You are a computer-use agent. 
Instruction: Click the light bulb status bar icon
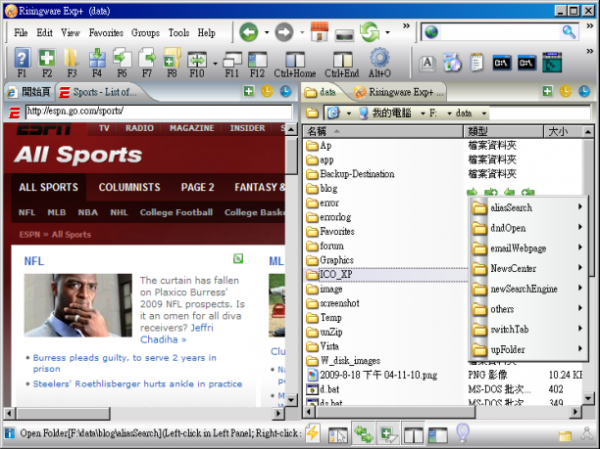(463, 433)
